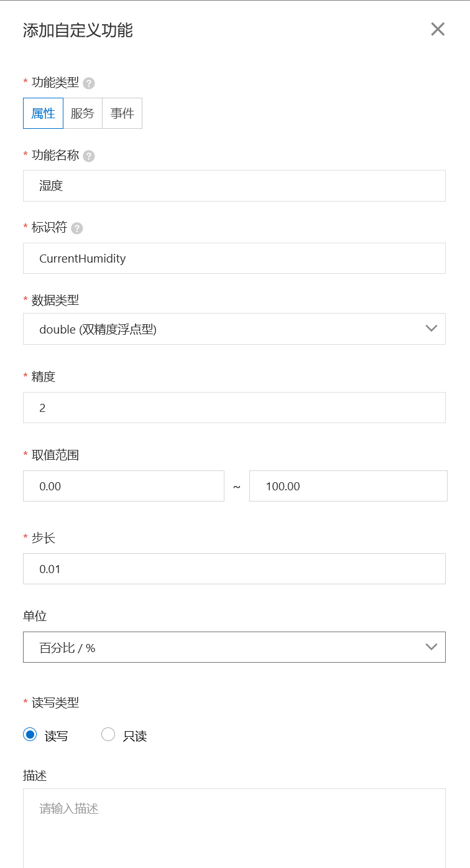Select the 读写 radio button
This screenshot has height=868, width=470.
point(29,734)
